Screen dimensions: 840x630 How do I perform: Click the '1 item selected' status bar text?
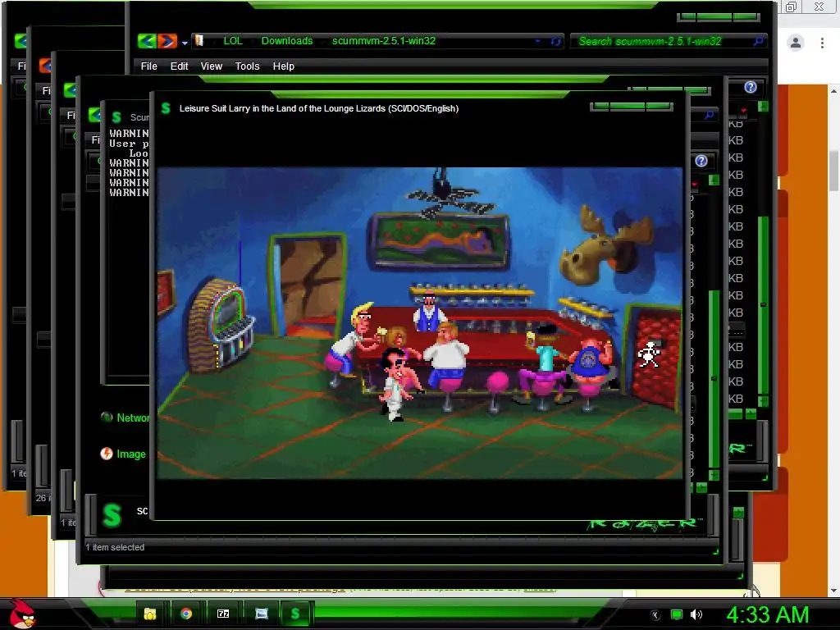115,547
